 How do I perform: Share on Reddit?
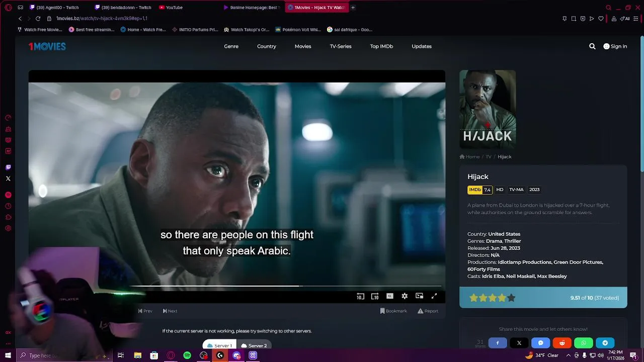[562, 343]
